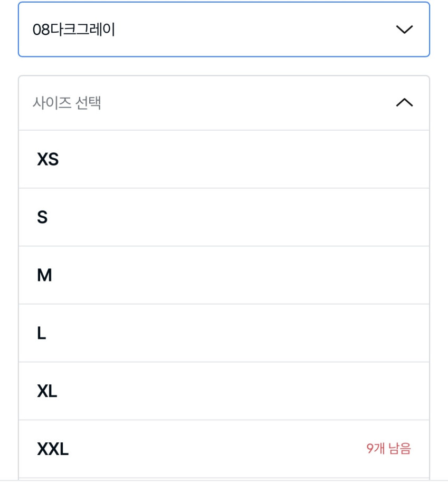Click the bold XXL label
The image size is (448, 484).
53,449
